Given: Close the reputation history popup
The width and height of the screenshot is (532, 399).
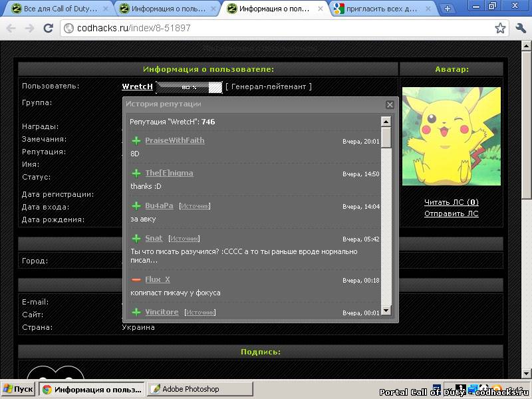Looking at the screenshot, I should tap(390, 105).
